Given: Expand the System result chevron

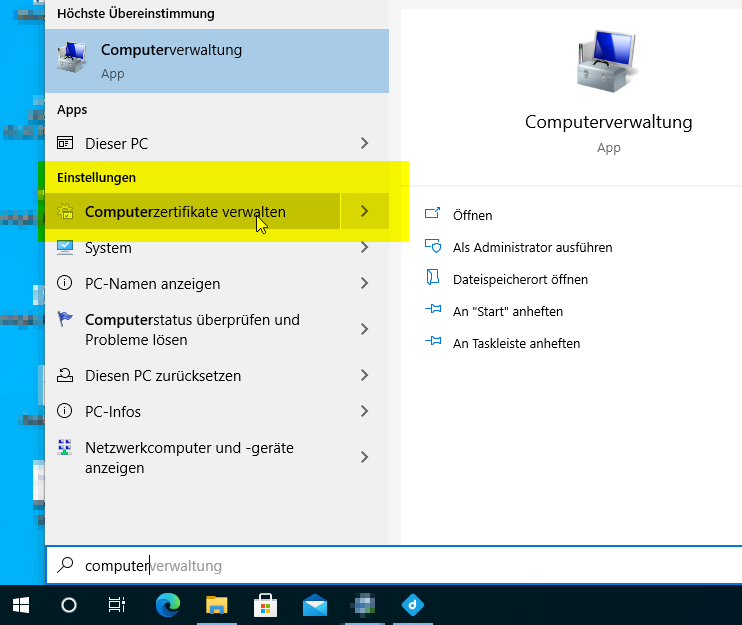Looking at the screenshot, I should tap(364, 248).
